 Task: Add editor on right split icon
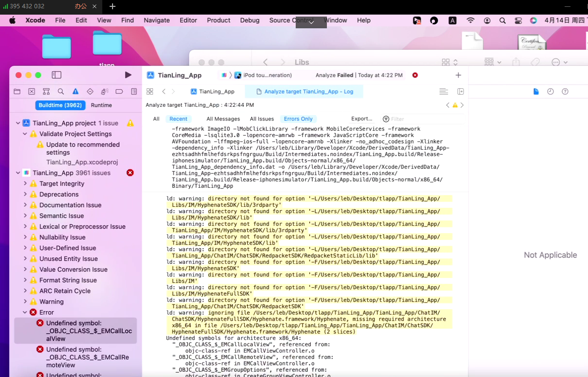click(x=460, y=92)
